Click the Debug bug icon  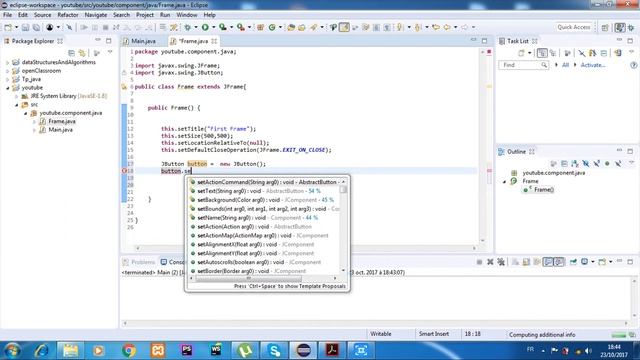187,27
